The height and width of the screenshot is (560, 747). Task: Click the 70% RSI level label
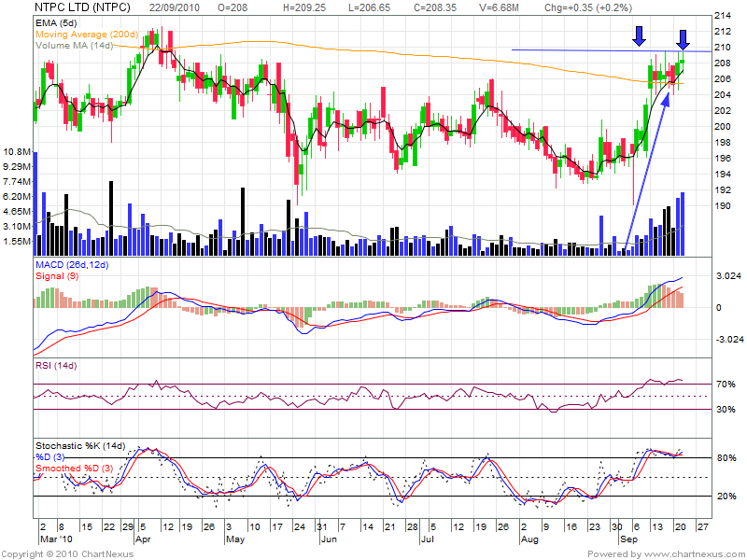(726, 385)
